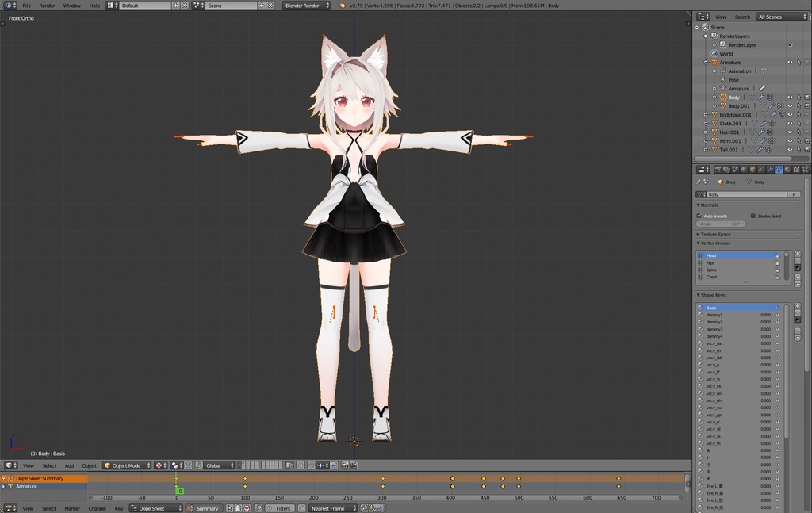Open the Add menu in the 3D view header

[69, 465]
